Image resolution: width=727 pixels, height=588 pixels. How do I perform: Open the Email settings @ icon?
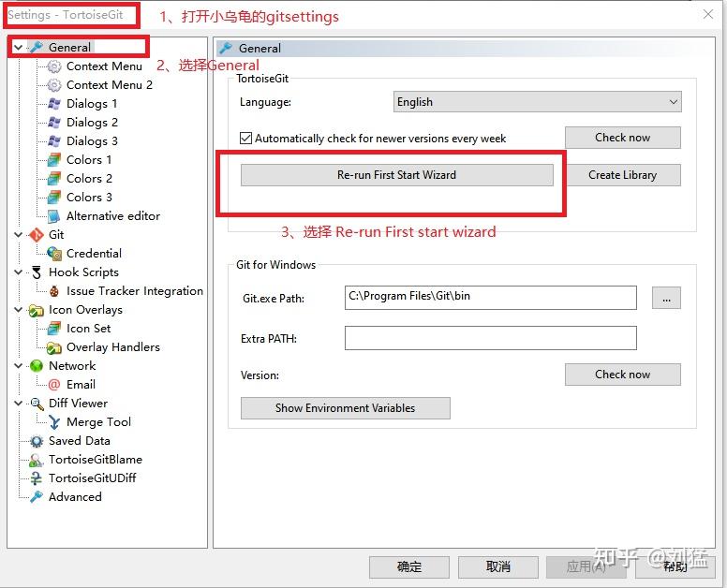tap(54, 385)
